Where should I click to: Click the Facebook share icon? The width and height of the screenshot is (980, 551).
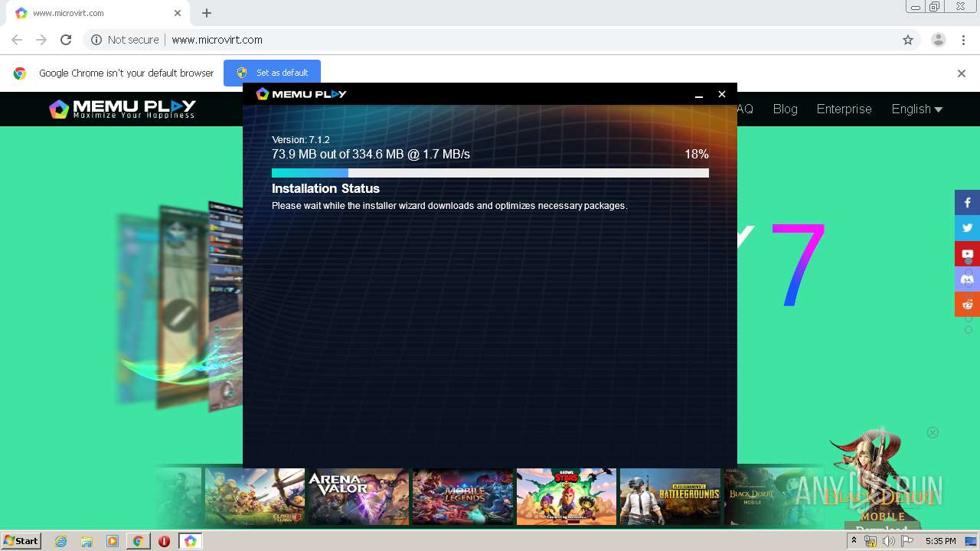click(x=967, y=203)
